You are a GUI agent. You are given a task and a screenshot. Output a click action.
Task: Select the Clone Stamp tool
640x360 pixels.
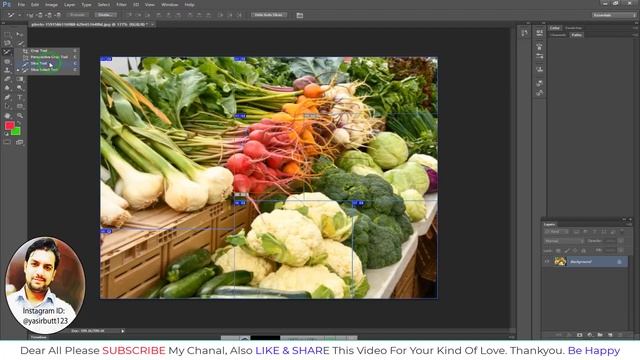[7, 70]
